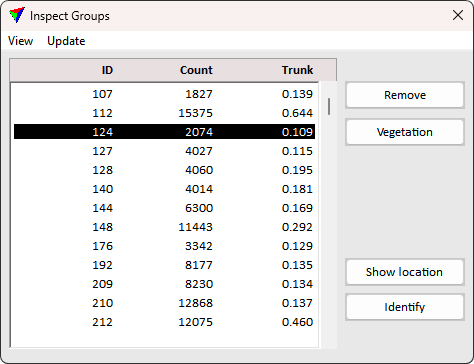Click the Show location button

(x=405, y=272)
